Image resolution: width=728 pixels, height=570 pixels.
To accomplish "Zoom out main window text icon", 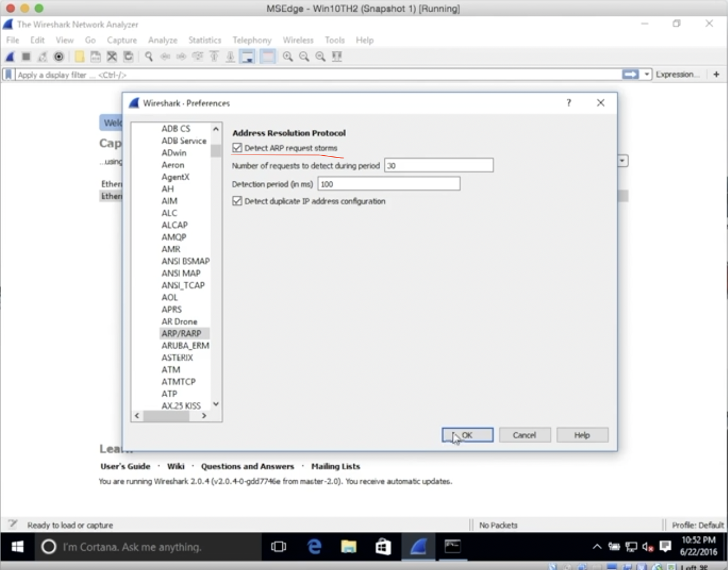I will tap(304, 57).
